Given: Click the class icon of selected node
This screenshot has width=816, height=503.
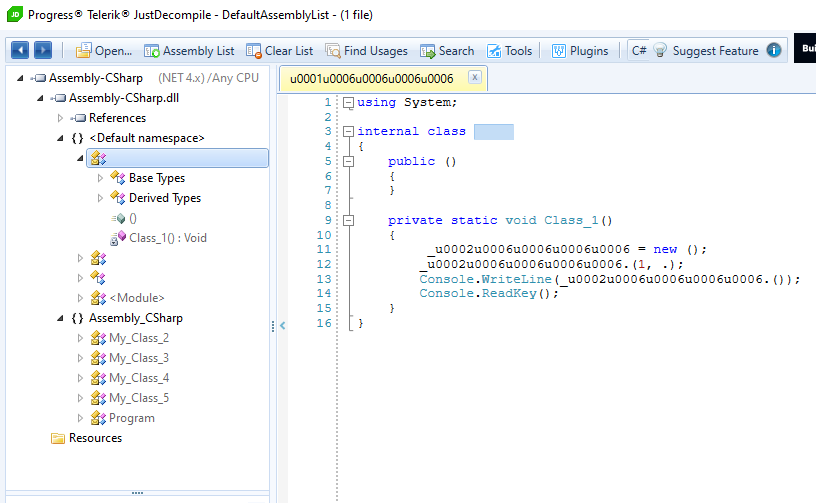Looking at the screenshot, I should [98, 158].
